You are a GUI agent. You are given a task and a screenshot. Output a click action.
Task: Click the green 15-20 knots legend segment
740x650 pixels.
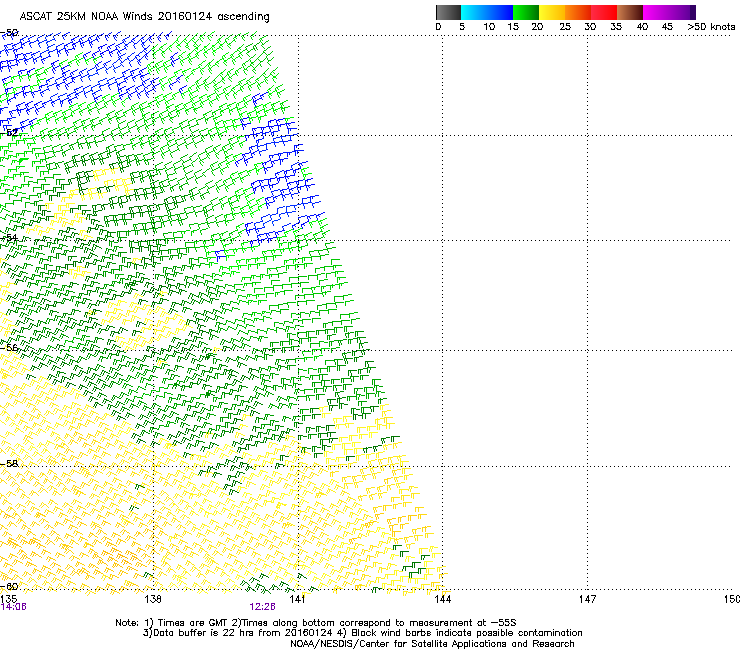coord(526,12)
